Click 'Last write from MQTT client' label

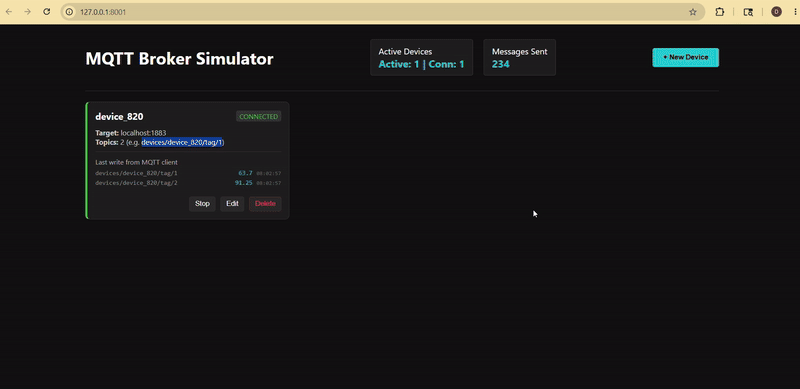[x=136, y=162]
